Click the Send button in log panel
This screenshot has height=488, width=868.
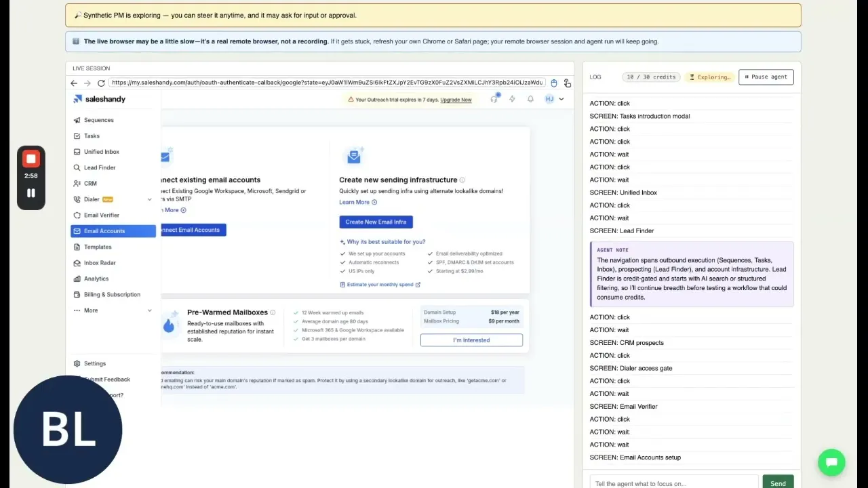pos(778,483)
